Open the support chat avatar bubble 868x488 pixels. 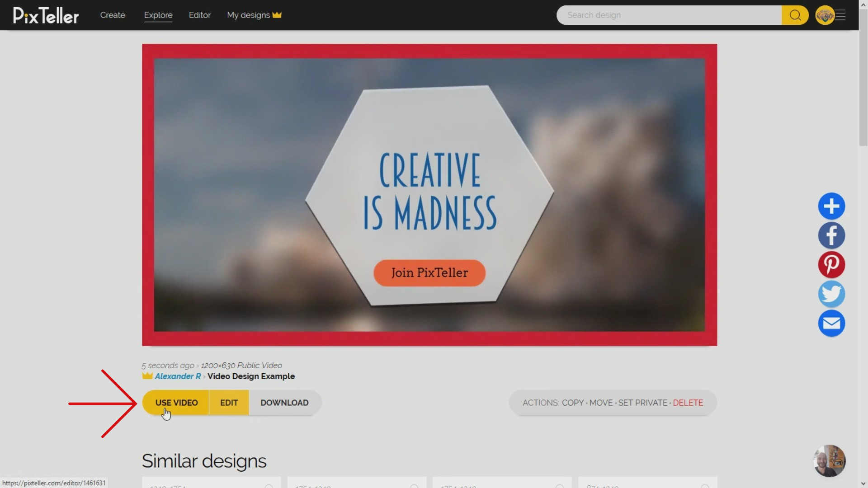coord(829,461)
